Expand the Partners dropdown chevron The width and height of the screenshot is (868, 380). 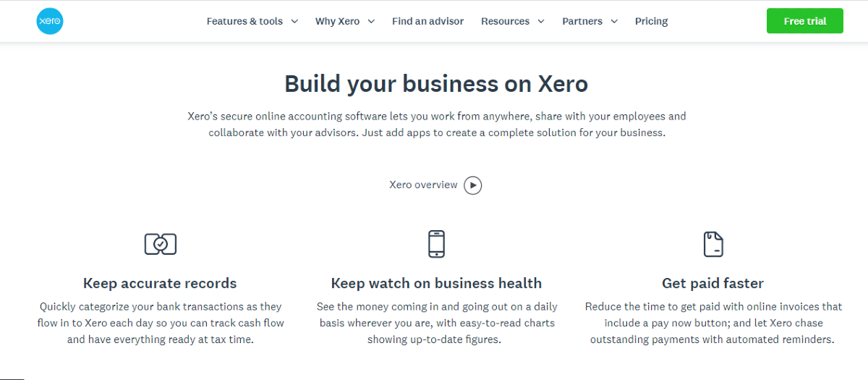tap(614, 22)
